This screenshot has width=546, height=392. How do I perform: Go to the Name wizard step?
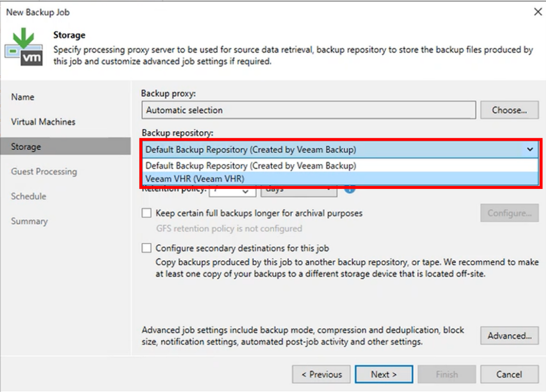pos(23,97)
